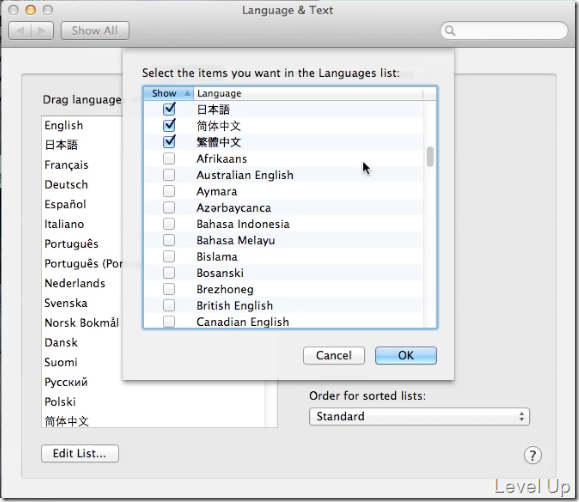
Task: Go back with the left arrow button
Action: pyautogui.click(x=20, y=30)
